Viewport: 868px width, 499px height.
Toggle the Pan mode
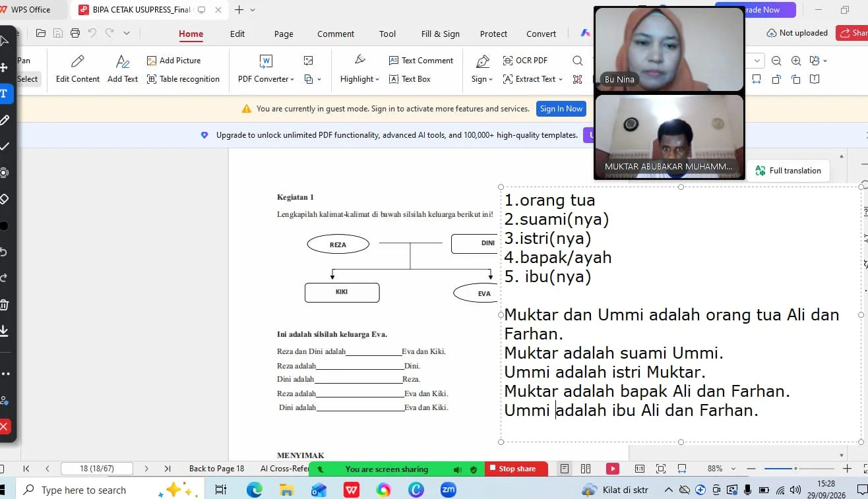point(24,60)
